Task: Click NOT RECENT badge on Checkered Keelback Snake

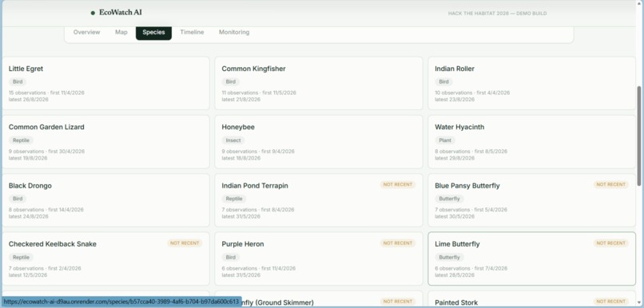Action: 185,243
